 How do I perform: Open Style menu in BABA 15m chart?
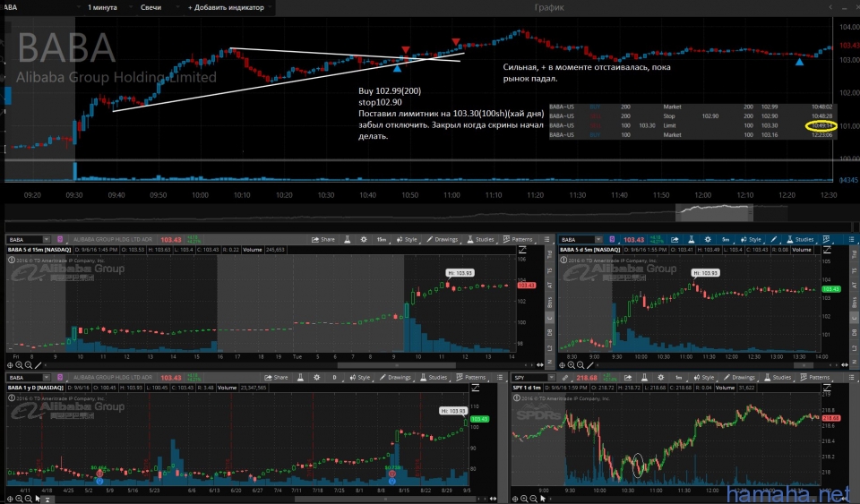[x=407, y=239]
